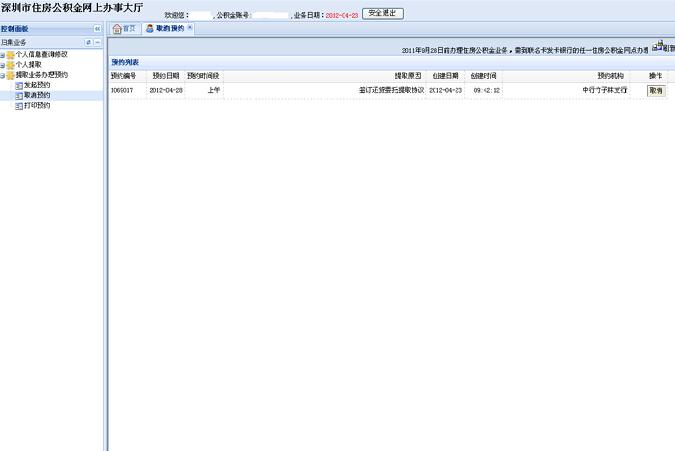Click the 发起预约 page icon
Screen dimensions: 675x451
click(18, 85)
